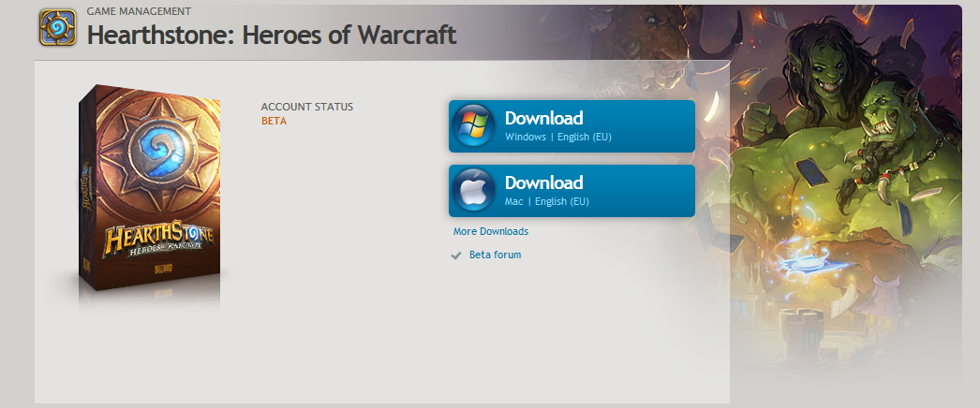Download the Mac English (EU) client

pyautogui.click(x=572, y=191)
